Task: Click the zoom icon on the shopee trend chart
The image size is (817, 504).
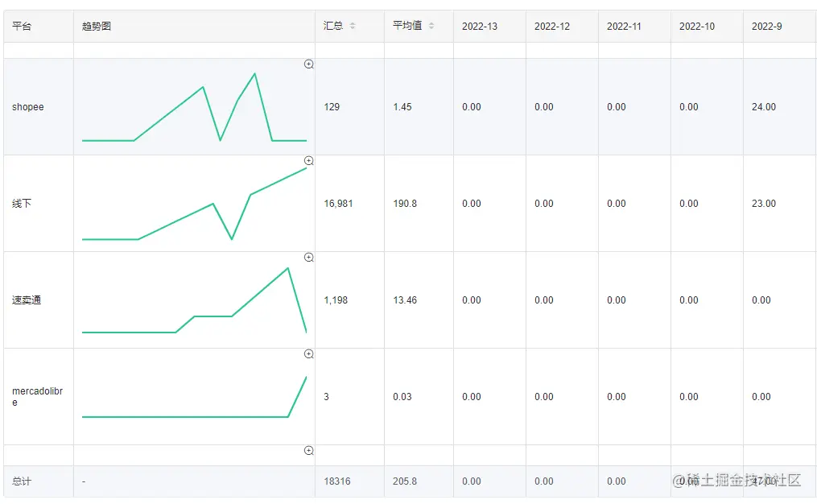Action: (309, 64)
